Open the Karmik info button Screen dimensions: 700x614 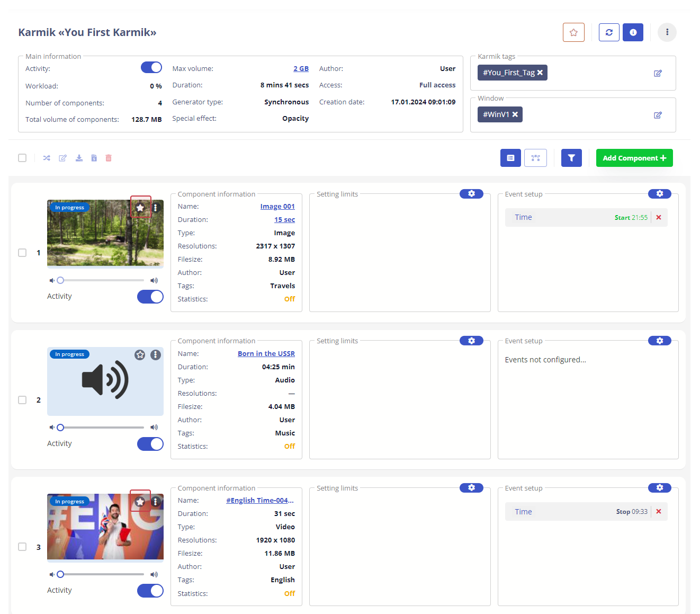633,32
